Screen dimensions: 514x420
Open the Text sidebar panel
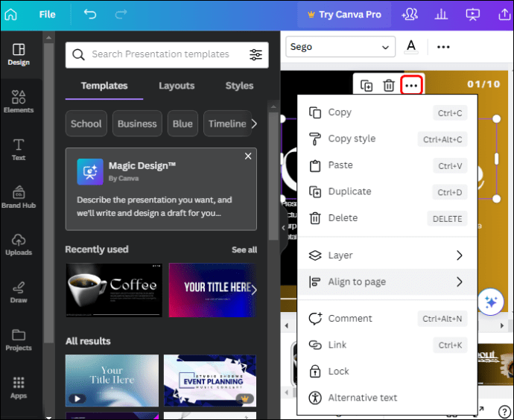click(x=19, y=150)
